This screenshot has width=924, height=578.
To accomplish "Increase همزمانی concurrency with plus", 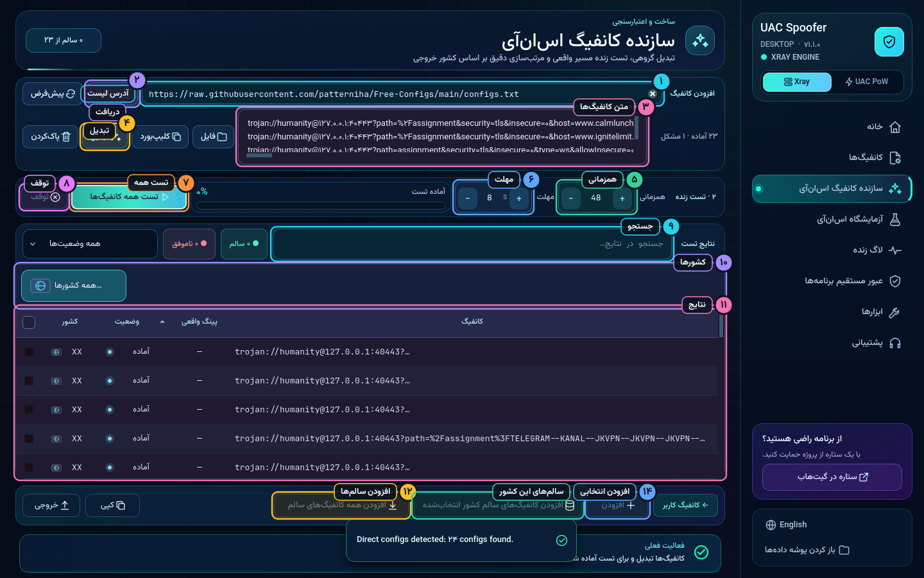I will click(622, 198).
